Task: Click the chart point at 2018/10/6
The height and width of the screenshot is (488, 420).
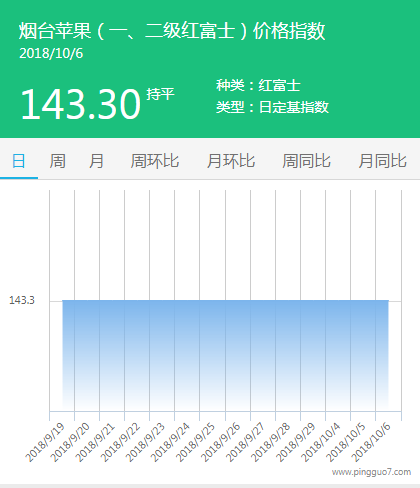Action: tap(388, 300)
